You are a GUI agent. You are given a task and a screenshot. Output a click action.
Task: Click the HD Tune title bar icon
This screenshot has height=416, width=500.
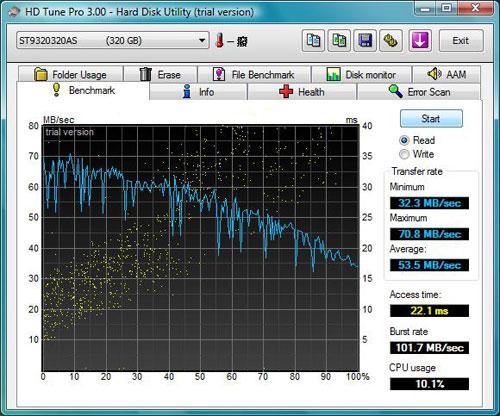tap(14, 12)
